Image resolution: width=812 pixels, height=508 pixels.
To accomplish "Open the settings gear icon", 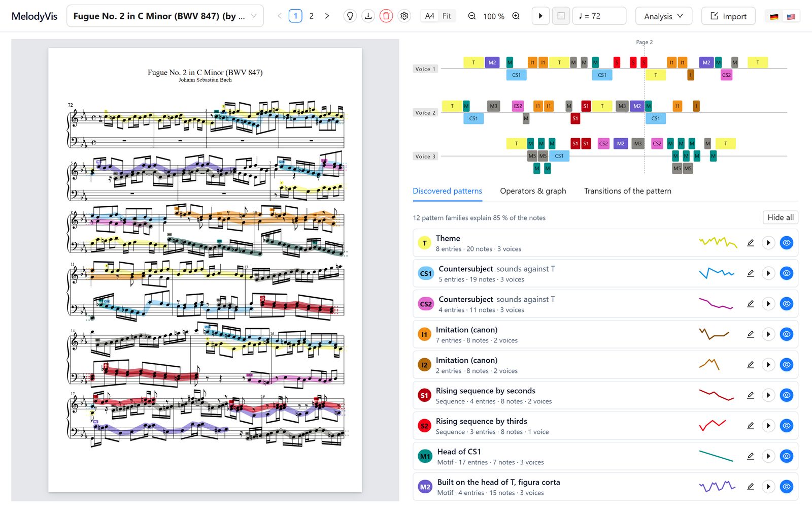I will (x=404, y=16).
